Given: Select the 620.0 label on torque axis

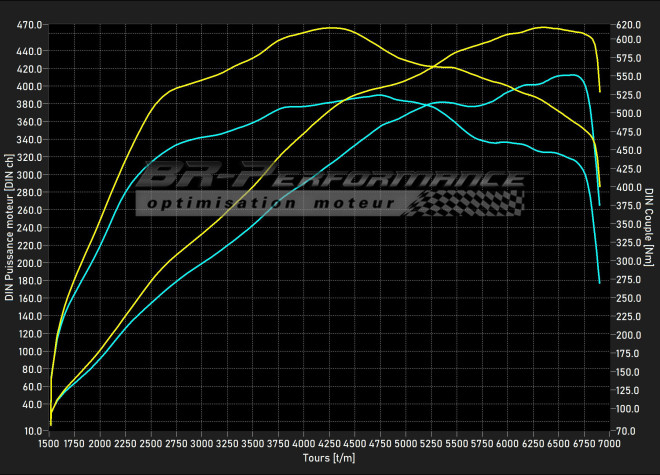Looking at the screenshot, I should (628, 24).
